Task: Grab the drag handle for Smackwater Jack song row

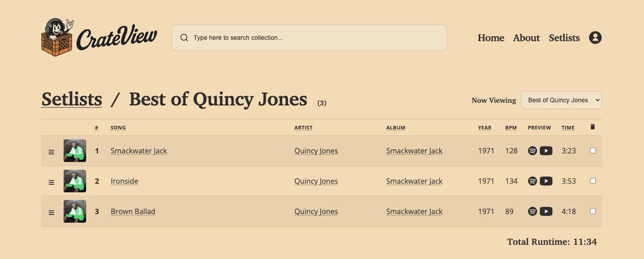Action: click(x=51, y=152)
